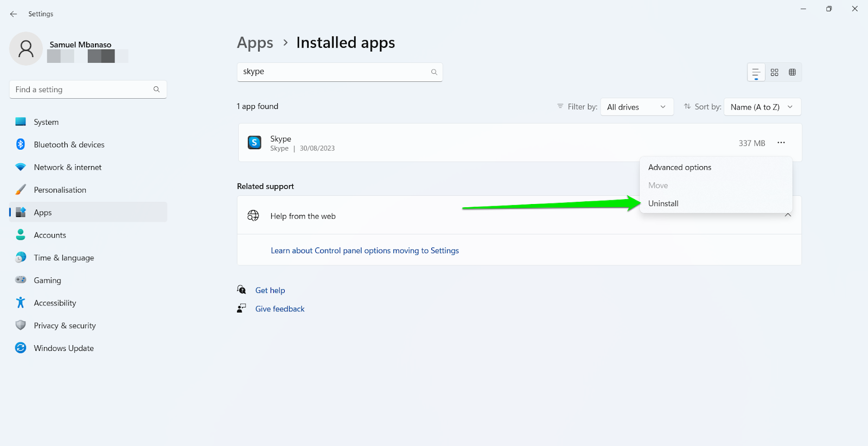
Task: Open Gaming settings
Action: coord(88,280)
